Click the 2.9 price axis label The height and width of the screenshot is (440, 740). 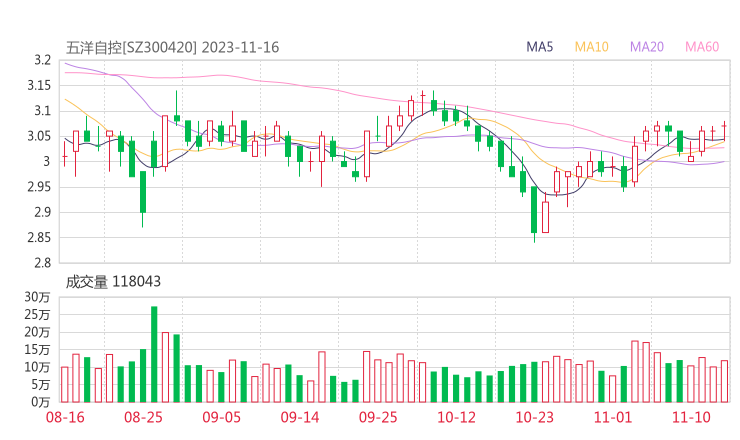[42, 212]
